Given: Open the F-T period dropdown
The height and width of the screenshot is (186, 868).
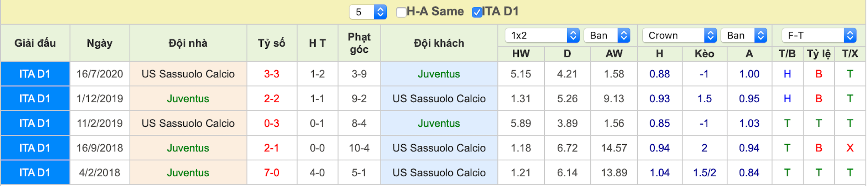Looking at the screenshot, I should (x=819, y=35).
